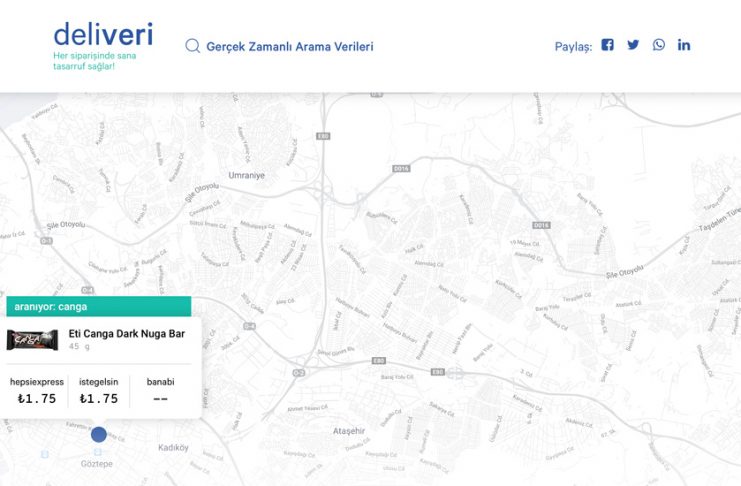Image resolution: width=741 pixels, height=486 pixels.
Task: Share on Facebook icon
Action: pyautogui.click(x=607, y=45)
